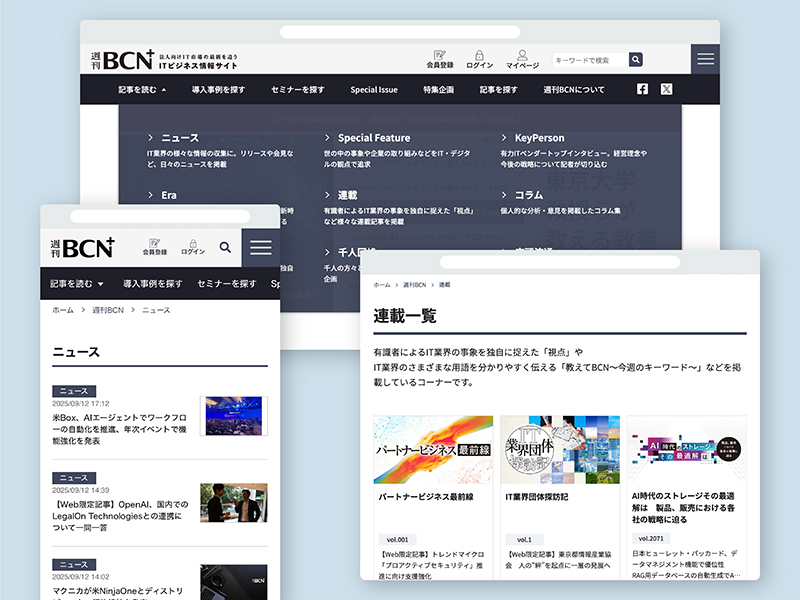Open the パートナービジネス最前線 thumbnail
Image resolution: width=800 pixels, height=600 pixels.
point(433,450)
